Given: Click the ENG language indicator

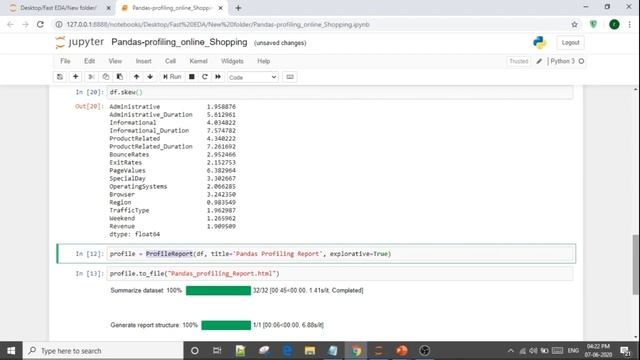Looking at the screenshot, I should pyautogui.click(x=573, y=351).
